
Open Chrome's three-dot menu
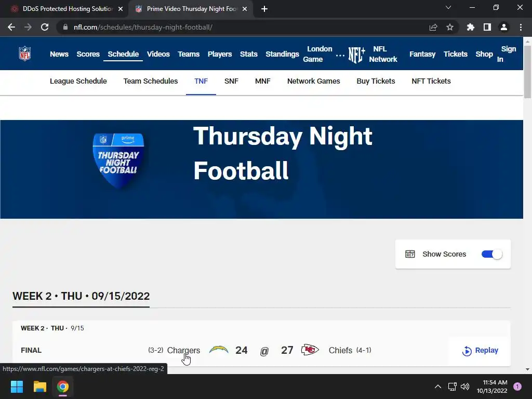click(x=521, y=27)
